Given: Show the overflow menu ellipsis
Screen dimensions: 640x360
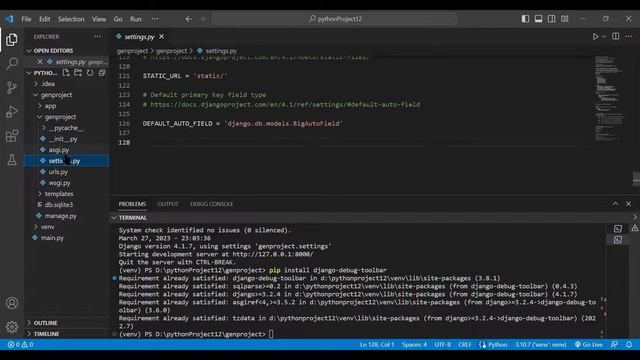Looking at the screenshot, I should coord(155,19).
